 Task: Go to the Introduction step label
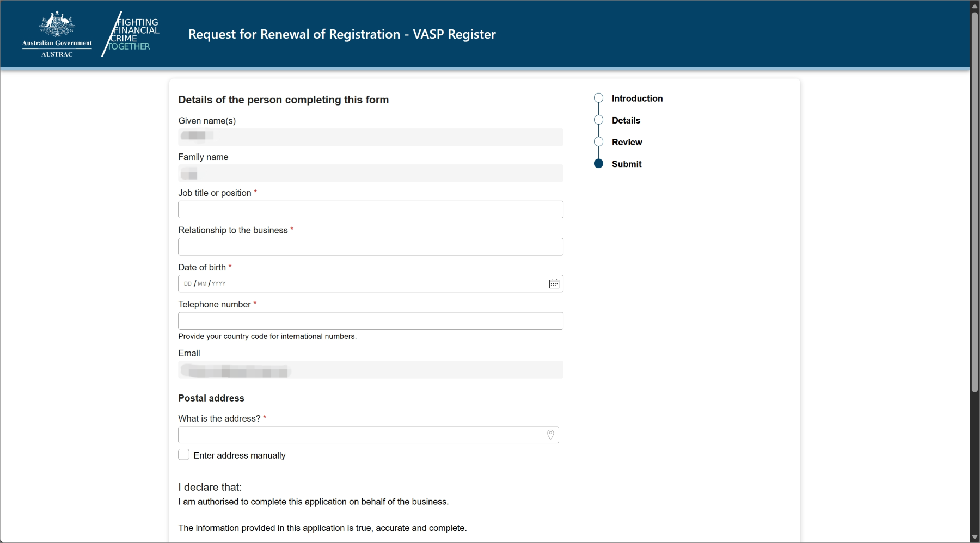tap(637, 98)
